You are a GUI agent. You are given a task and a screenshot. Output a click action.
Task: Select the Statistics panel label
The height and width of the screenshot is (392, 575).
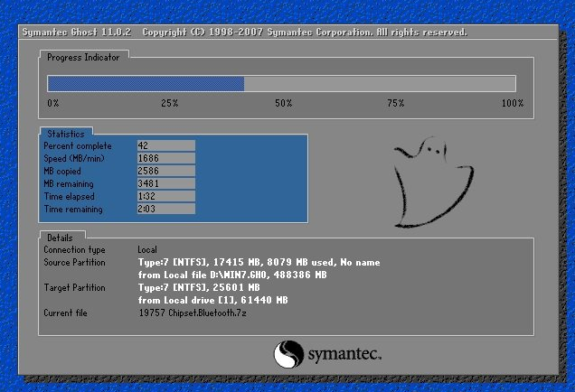(x=66, y=134)
